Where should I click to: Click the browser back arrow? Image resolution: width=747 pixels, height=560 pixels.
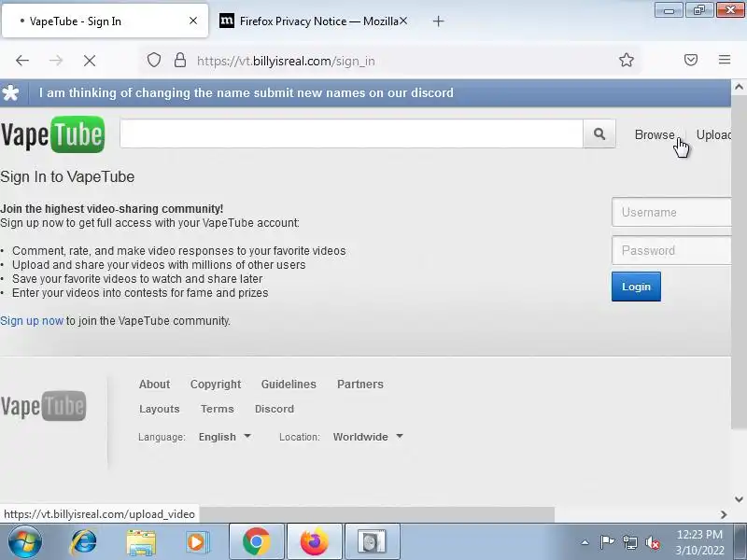tap(22, 61)
